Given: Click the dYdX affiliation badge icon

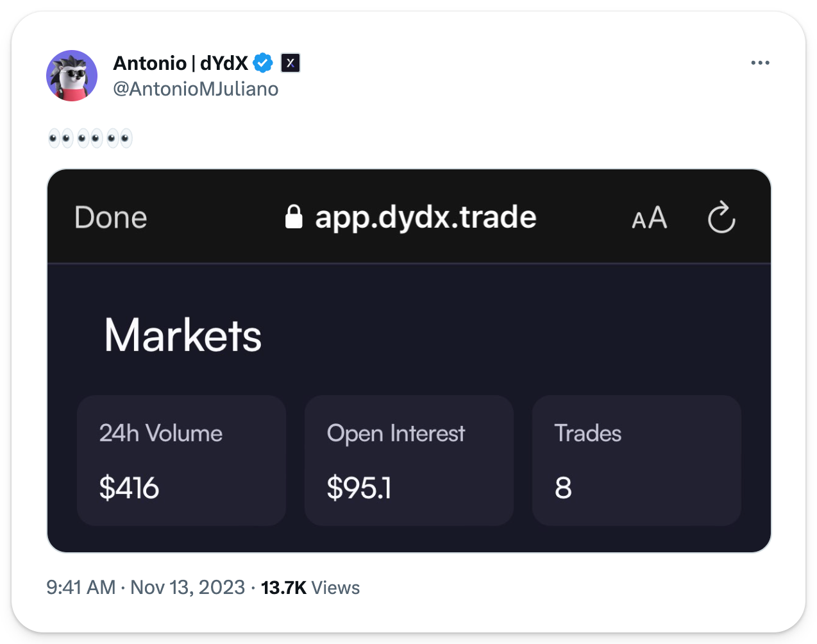Looking at the screenshot, I should [291, 63].
